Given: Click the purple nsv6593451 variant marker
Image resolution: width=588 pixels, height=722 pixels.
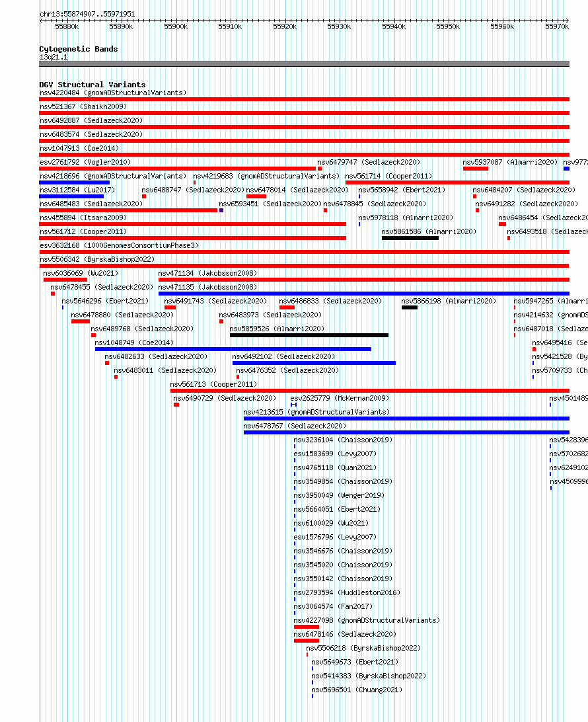Looking at the screenshot, I should point(221,210).
